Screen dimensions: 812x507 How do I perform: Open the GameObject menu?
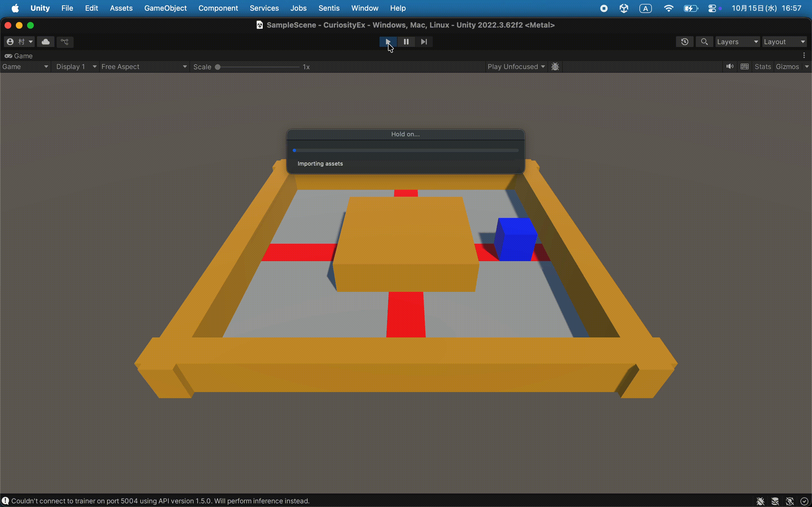point(166,8)
